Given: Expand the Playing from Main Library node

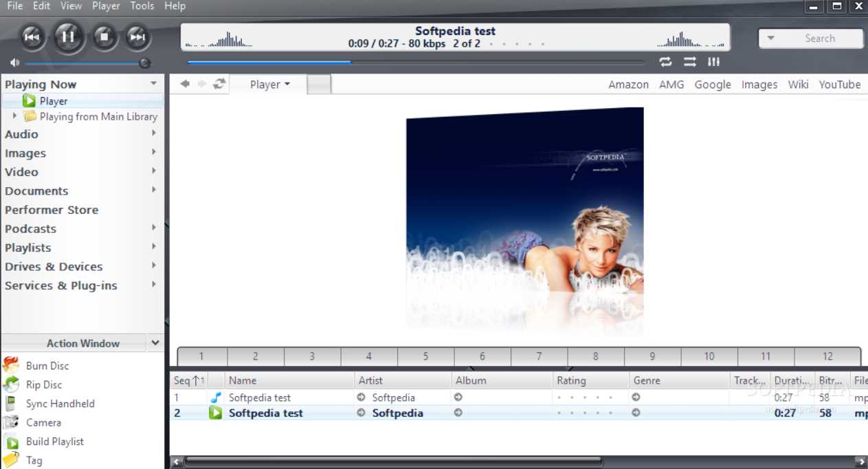Looking at the screenshot, I should pyautogui.click(x=15, y=116).
